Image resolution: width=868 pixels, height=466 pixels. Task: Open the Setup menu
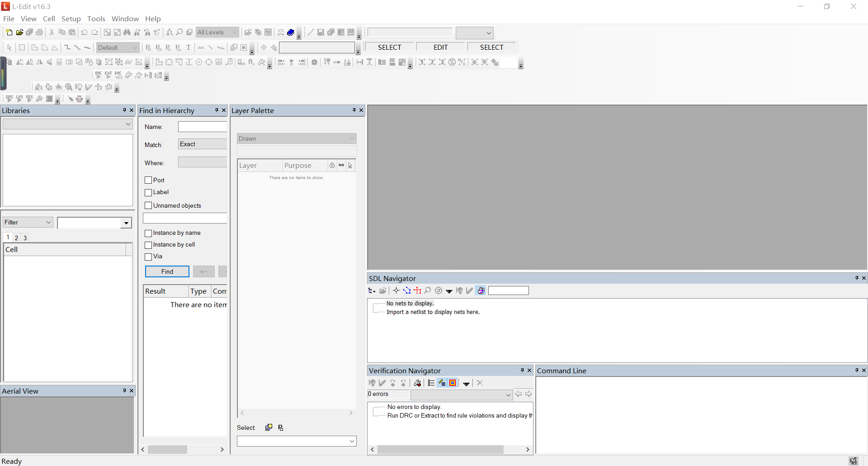tap(71, 19)
